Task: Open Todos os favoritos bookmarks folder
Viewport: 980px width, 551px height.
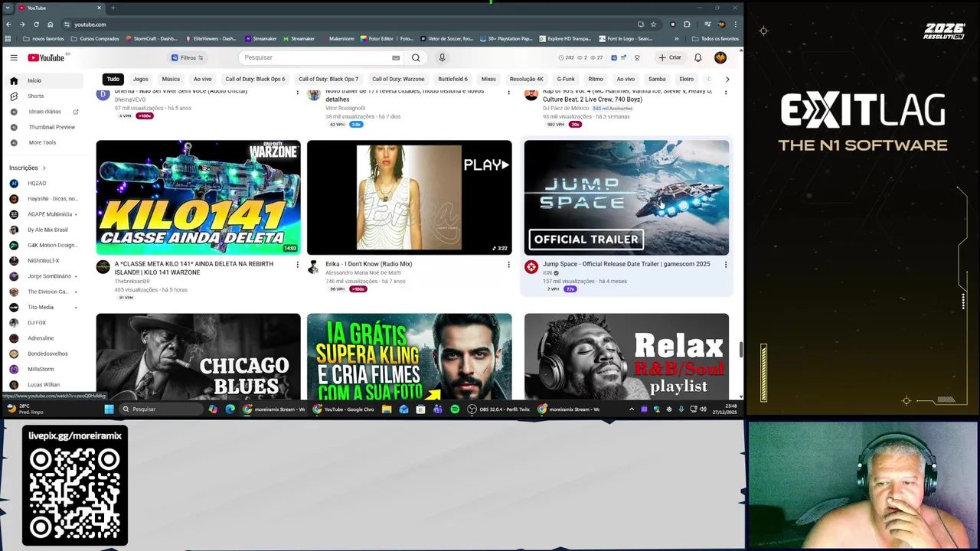Action: [x=716, y=38]
